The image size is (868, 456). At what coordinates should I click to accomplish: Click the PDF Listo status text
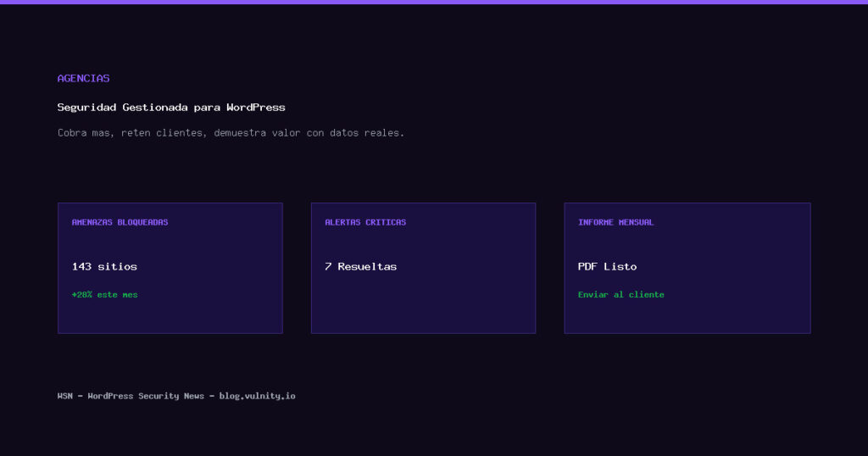click(607, 266)
